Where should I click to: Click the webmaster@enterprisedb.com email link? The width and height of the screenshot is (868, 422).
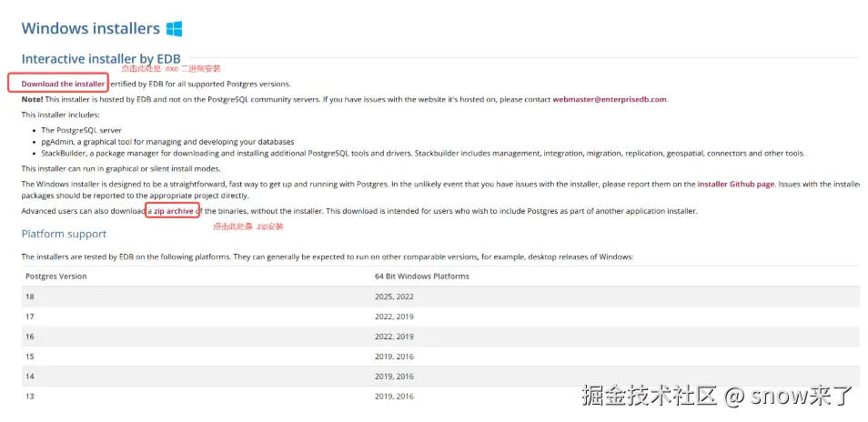pos(610,99)
